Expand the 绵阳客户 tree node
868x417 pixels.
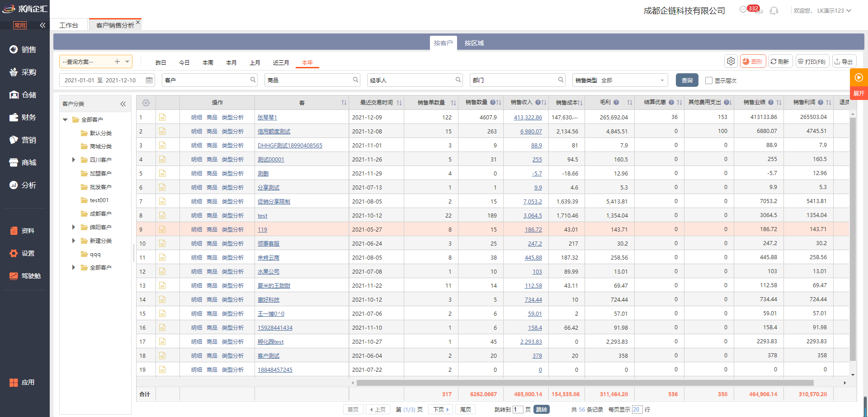(x=74, y=227)
